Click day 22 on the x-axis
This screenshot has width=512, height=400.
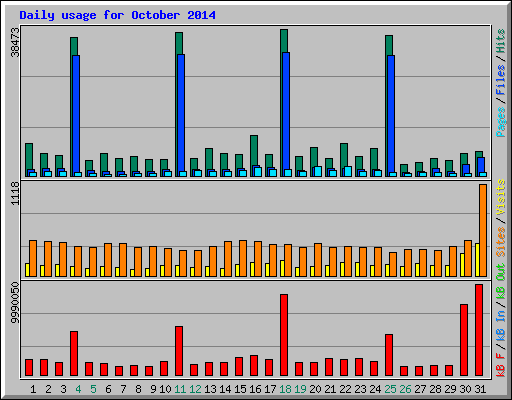pyautogui.click(x=345, y=389)
